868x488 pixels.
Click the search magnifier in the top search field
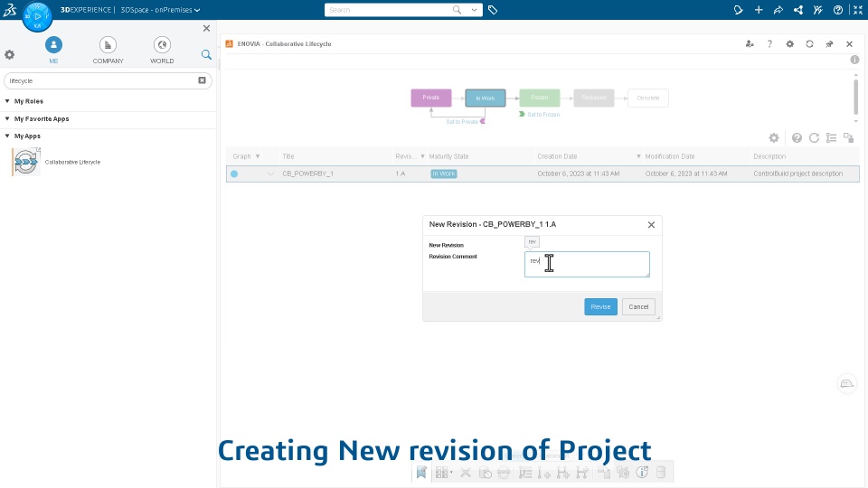tap(457, 9)
